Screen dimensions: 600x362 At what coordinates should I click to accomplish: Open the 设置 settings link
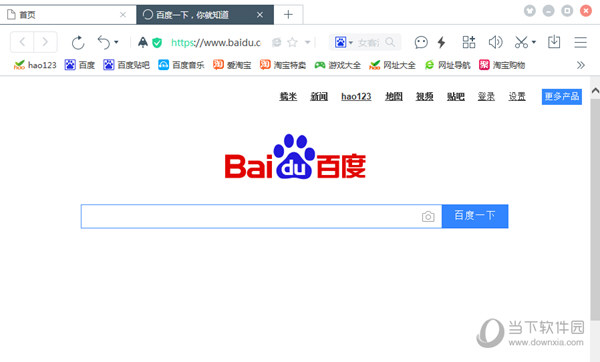517,96
